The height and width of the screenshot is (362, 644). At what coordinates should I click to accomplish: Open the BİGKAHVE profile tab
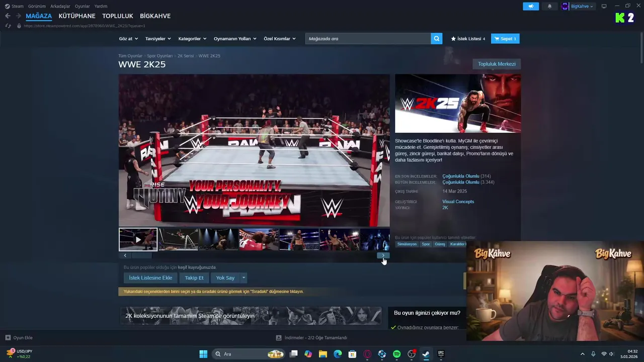pyautogui.click(x=155, y=16)
